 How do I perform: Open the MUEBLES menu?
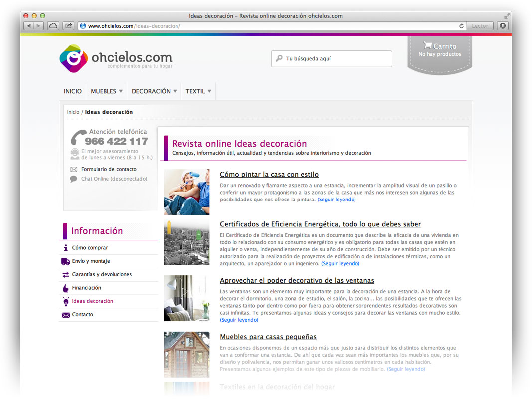pyautogui.click(x=104, y=91)
